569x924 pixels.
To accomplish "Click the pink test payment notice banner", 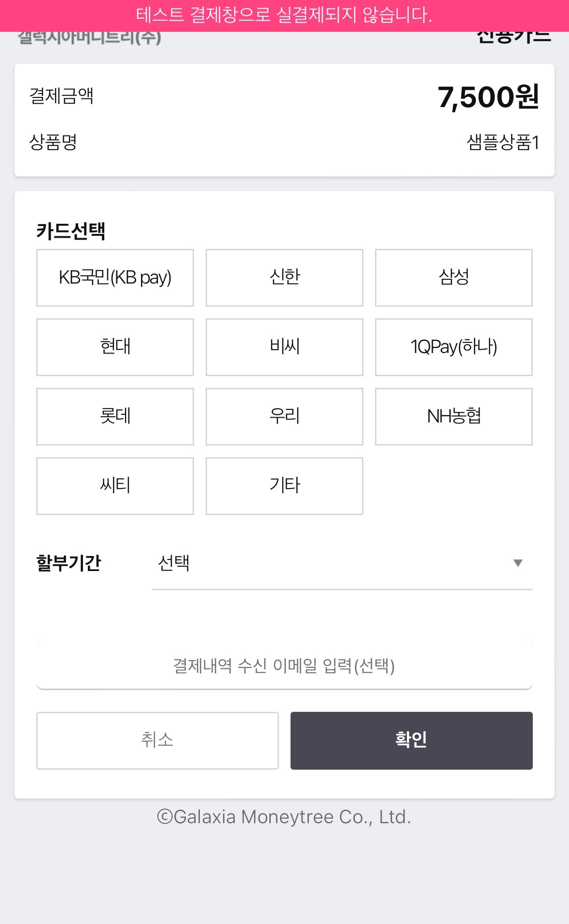I will [x=284, y=15].
